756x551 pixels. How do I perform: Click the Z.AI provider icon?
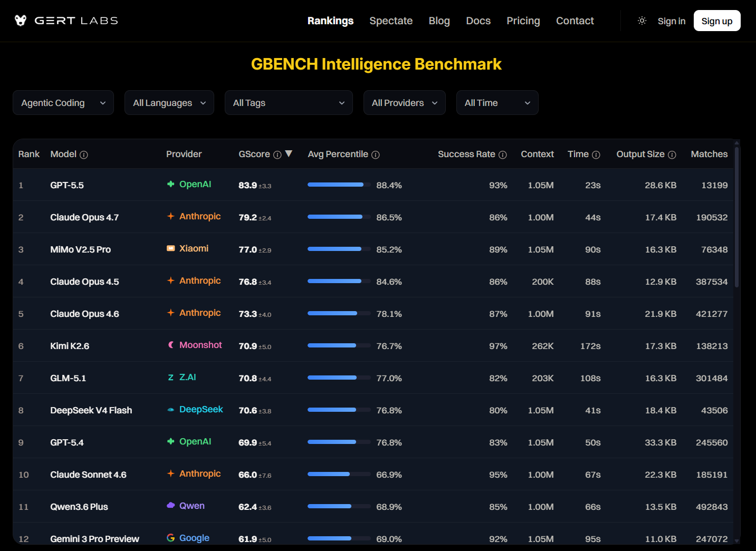tap(171, 377)
